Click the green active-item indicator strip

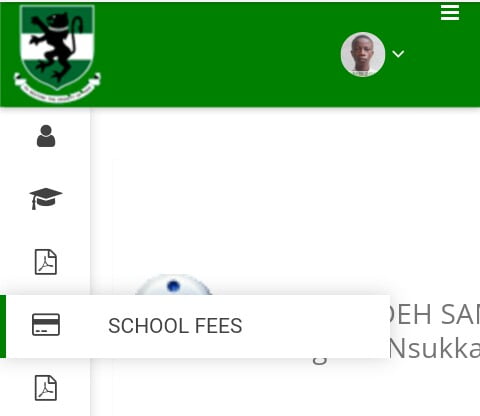3,326
